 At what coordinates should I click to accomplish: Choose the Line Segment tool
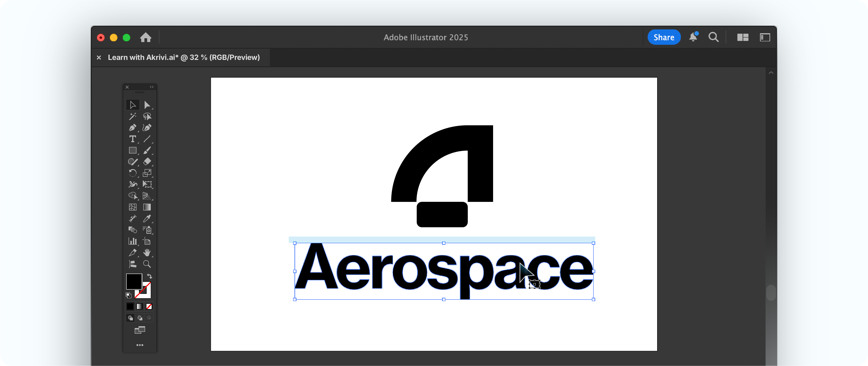tap(147, 139)
